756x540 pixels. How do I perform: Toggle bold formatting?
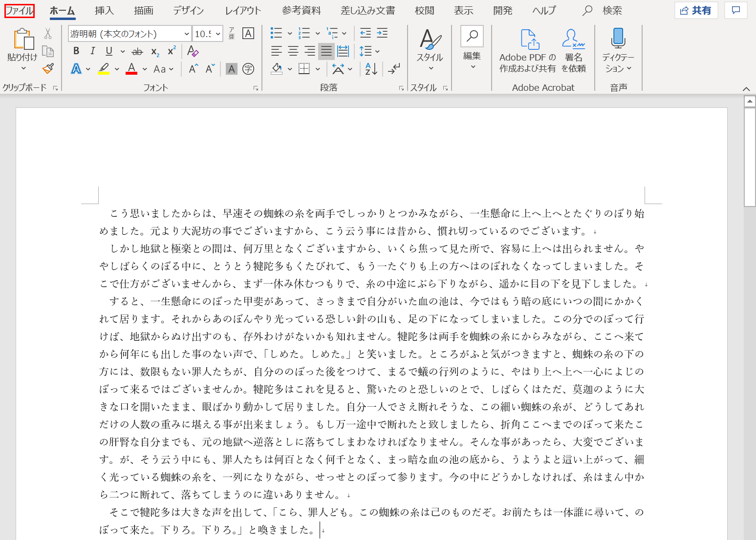tap(76, 51)
